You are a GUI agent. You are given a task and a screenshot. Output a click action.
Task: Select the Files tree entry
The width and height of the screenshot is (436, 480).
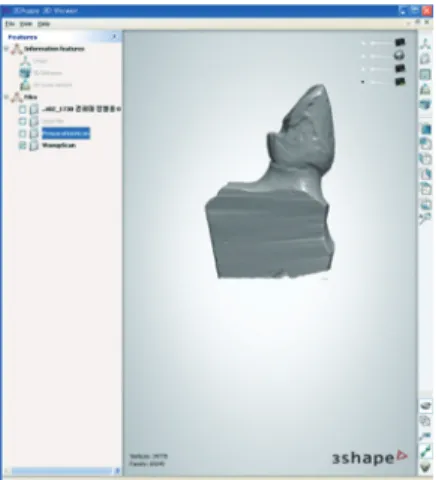30,97
